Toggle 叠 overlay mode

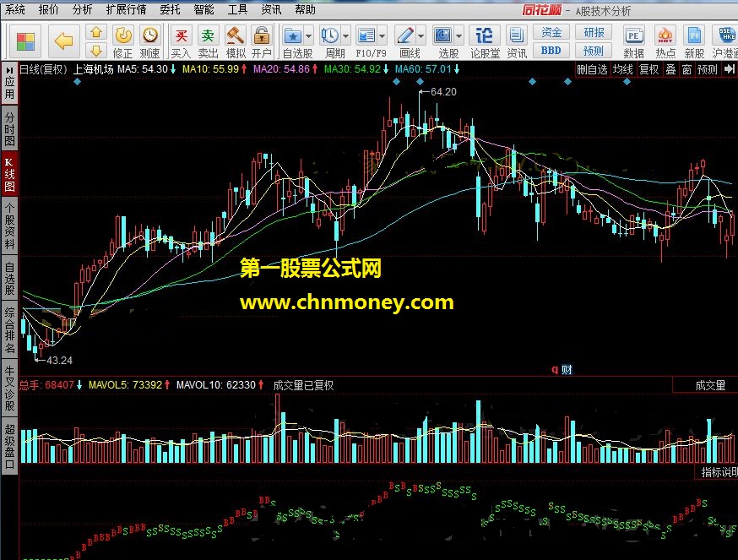coord(670,69)
